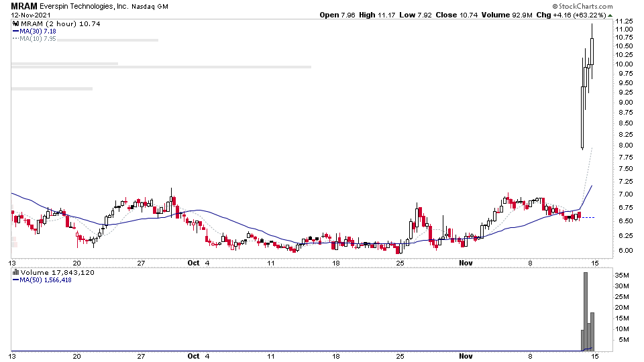Click the Chg +4.16 (+63.22%) value
The height and width of the screenshot is (362, 644).
coord(572,15)
